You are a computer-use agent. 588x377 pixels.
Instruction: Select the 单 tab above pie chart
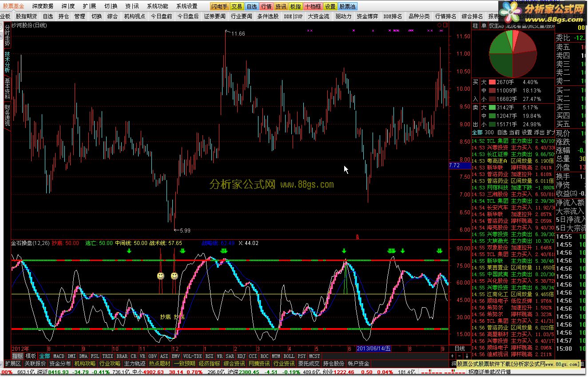(x=484, y=25)
